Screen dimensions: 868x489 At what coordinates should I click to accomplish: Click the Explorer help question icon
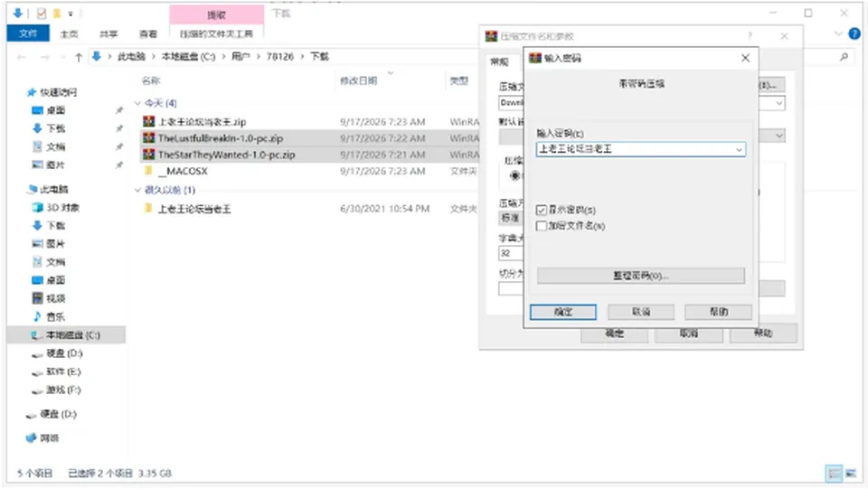pos(854,33)
